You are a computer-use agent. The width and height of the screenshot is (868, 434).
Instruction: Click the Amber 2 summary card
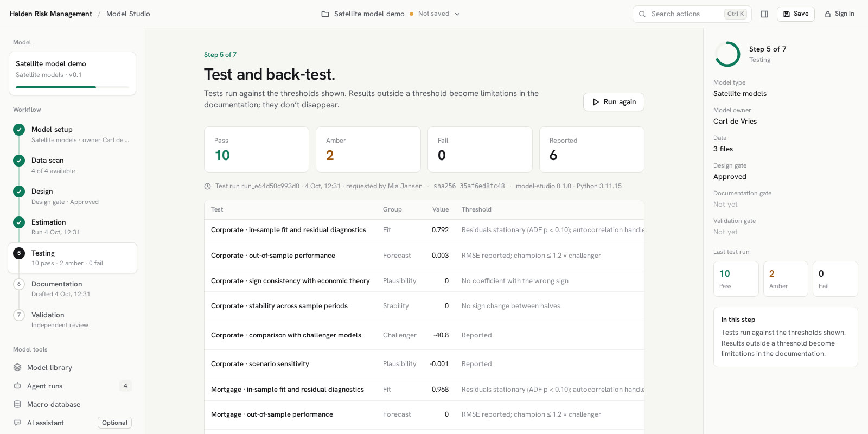368,150
